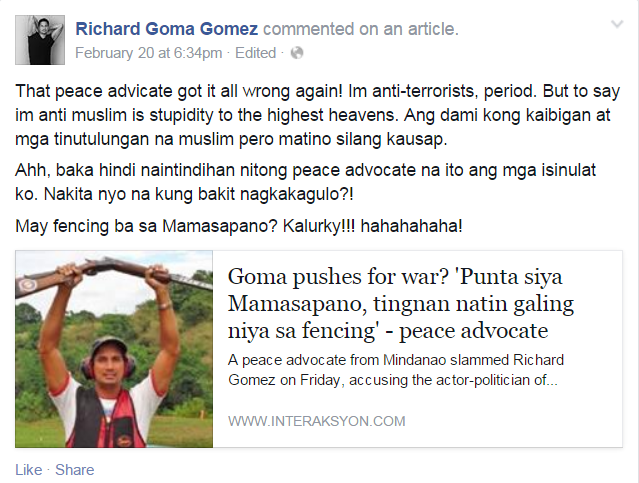Screen dimensions: 639x483
Task: Open the post options chevron dropdown
Action: [617, 24]
